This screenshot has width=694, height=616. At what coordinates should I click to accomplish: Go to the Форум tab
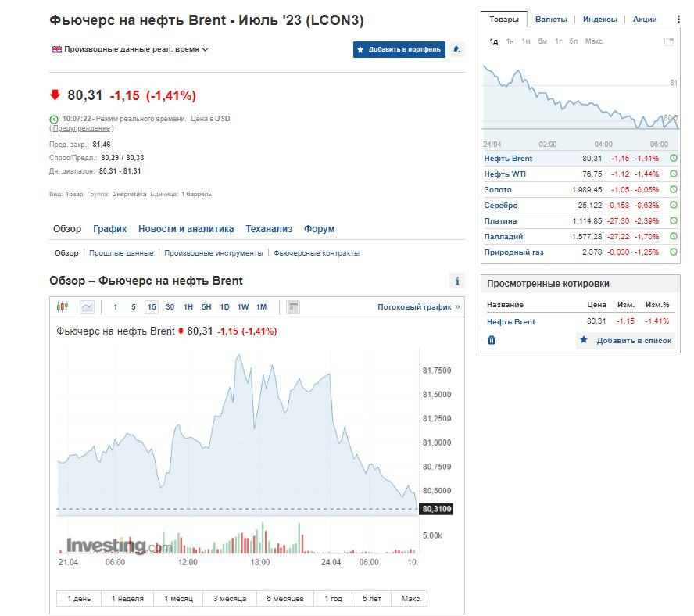pyautogui.click(x=319, y=229)
